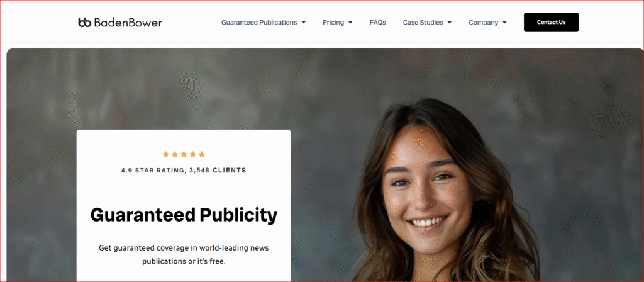Expand the arrow next to Pricing
The width and height of the screenshot is (644, 282).
point(350,23)
